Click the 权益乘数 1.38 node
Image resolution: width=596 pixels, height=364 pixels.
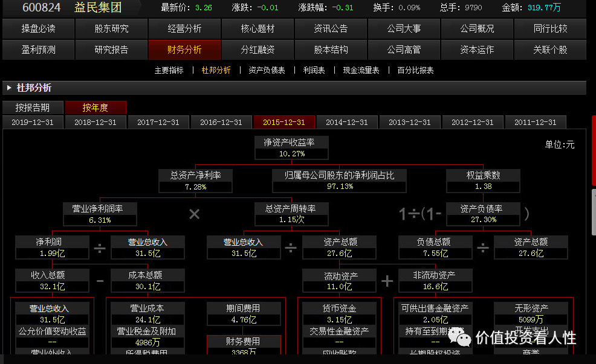click(x=483, y=180)
